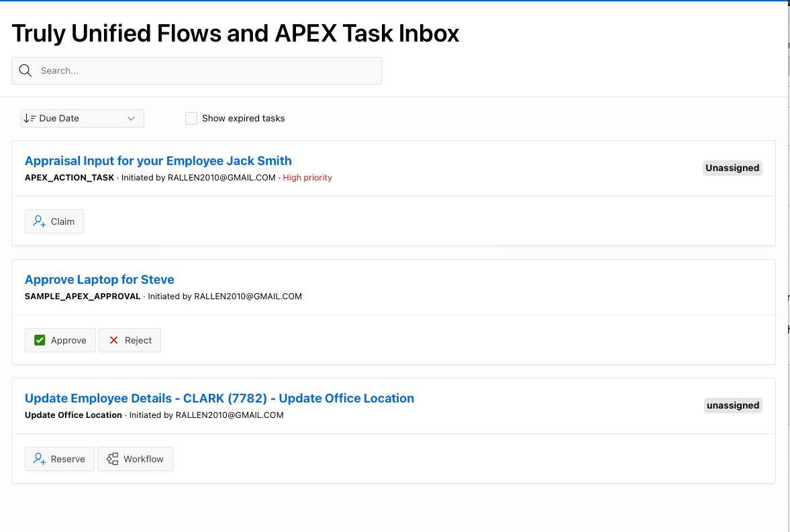Reject the laptop request for Steve

[130, 340]
